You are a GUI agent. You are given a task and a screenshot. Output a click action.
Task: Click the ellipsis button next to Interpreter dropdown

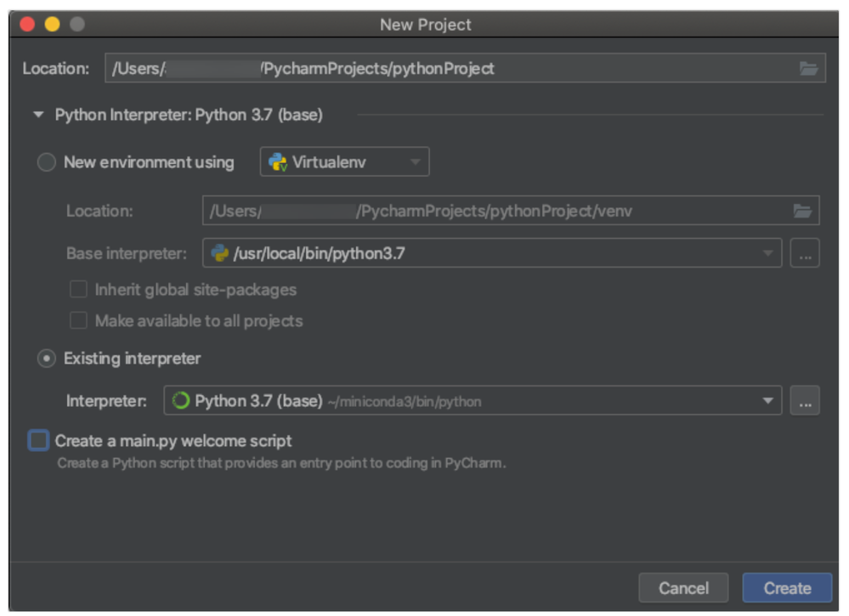pyautogui.click(x=804, y=401)
